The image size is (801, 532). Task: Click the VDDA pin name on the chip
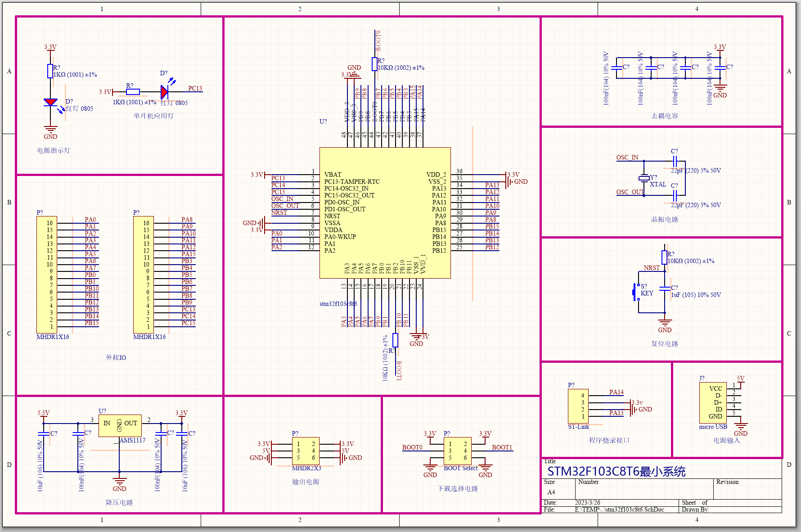pos(333,230)
